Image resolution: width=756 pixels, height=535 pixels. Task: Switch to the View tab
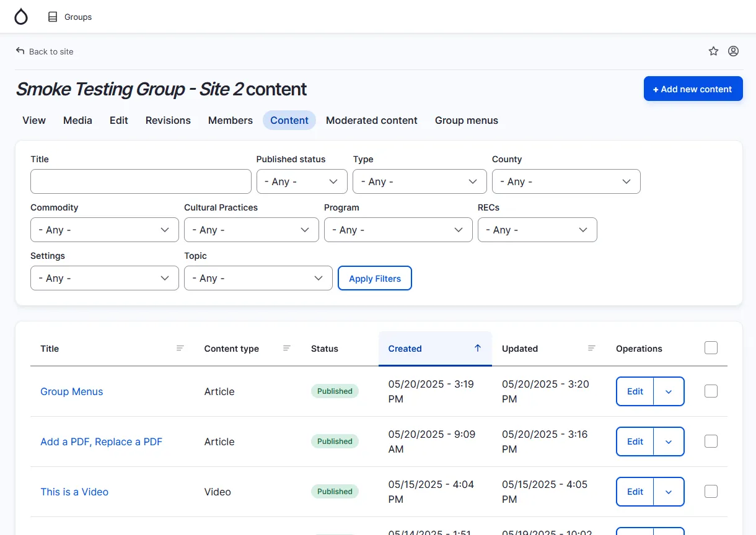pos(34,120)
